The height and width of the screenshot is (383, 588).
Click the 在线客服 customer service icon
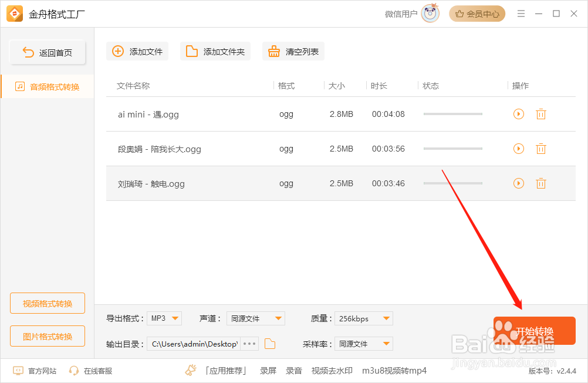[x=74, y=371]
